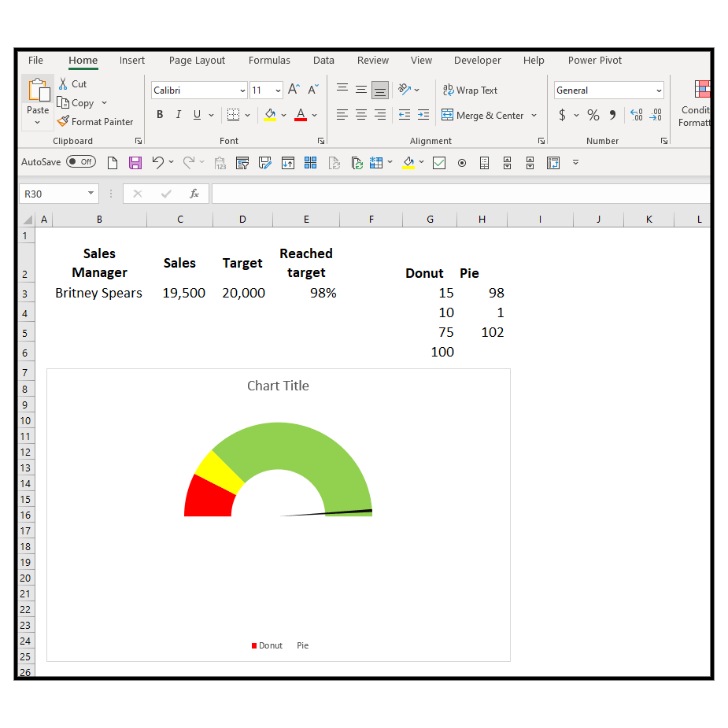This screenshot has height=728, width=728.
Task: Undo the last action
Action: pyautogui.click(x=158, y=162)
